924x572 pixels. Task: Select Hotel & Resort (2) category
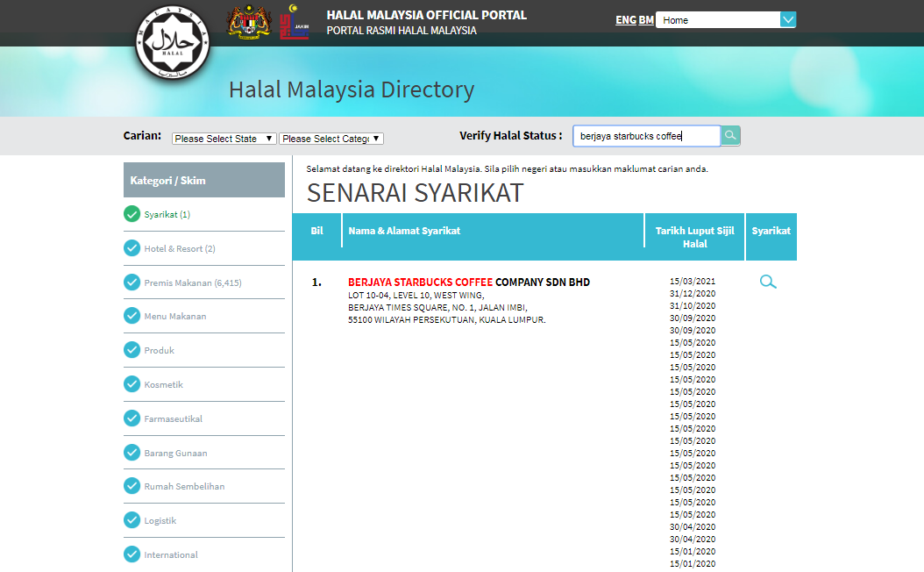point(180,249)
